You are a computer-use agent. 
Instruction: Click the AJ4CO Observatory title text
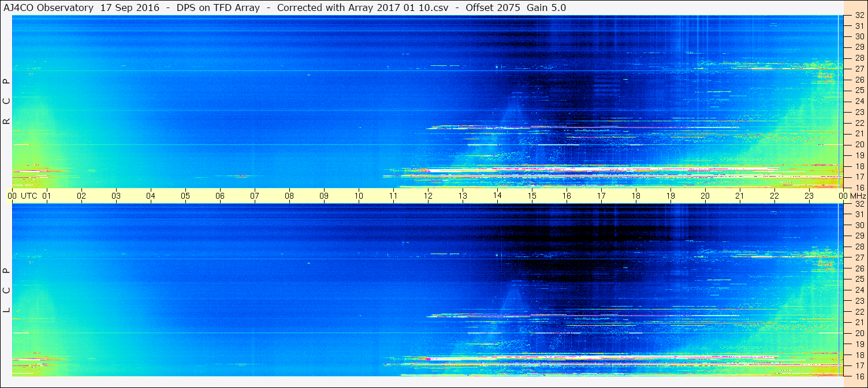point(49,8)
